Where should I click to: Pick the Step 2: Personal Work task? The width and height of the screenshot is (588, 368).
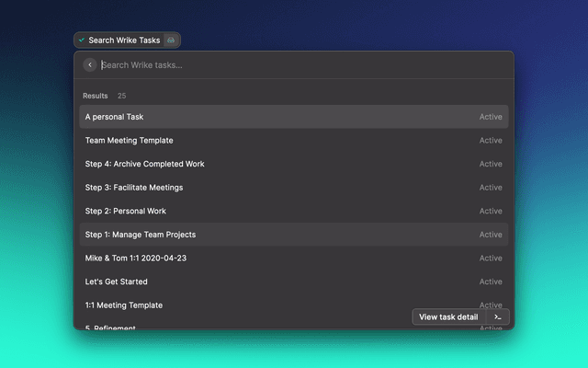click(x=126, y=211)
